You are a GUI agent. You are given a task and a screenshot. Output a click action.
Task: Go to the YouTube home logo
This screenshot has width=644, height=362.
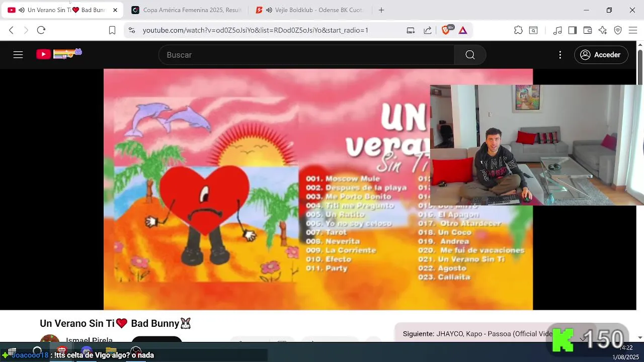[59, 54]
